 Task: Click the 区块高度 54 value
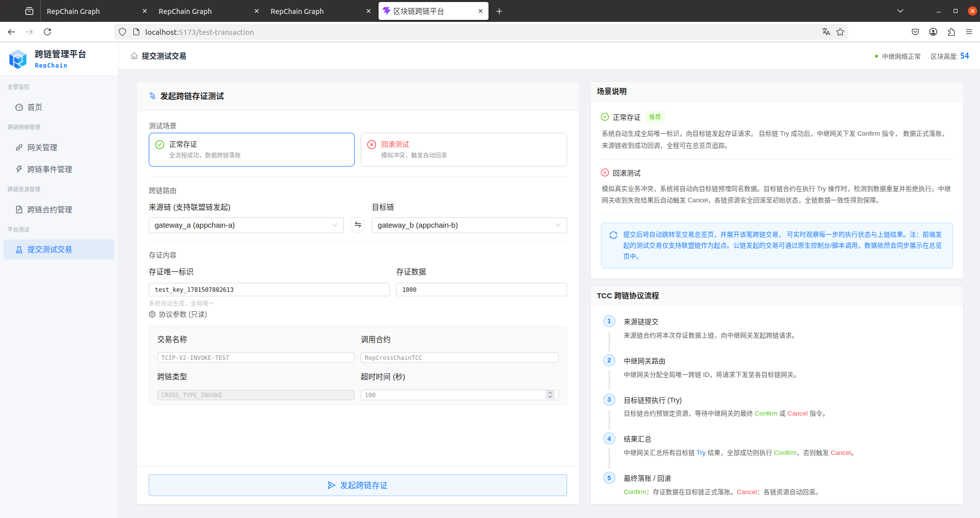(965, 56)
